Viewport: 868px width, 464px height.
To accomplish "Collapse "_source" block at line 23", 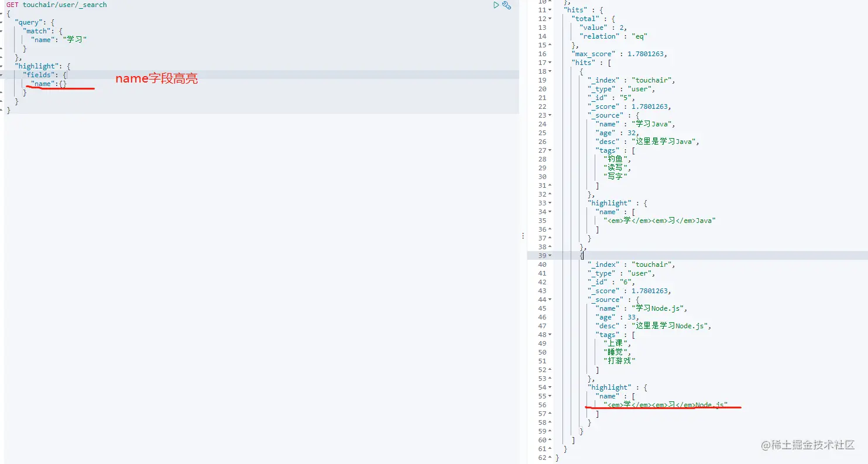I will pyautogui.click(x=551, y=115).
